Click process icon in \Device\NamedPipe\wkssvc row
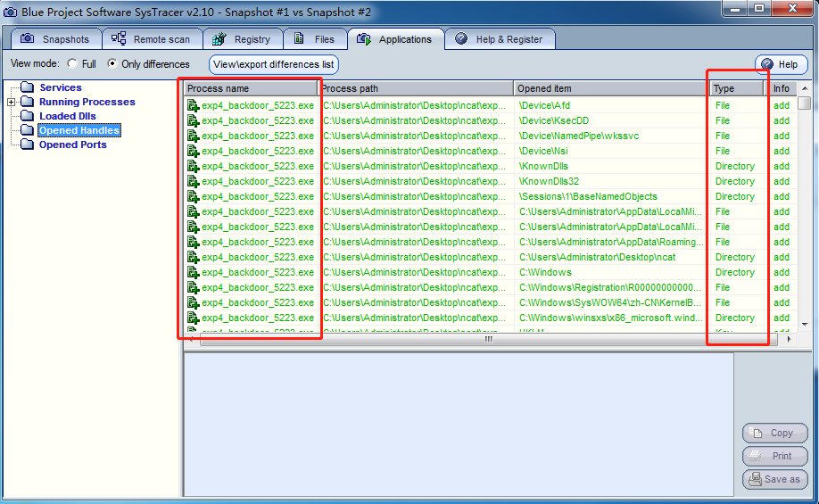Screen dimensions: 819x504 [x=194, y=136]
